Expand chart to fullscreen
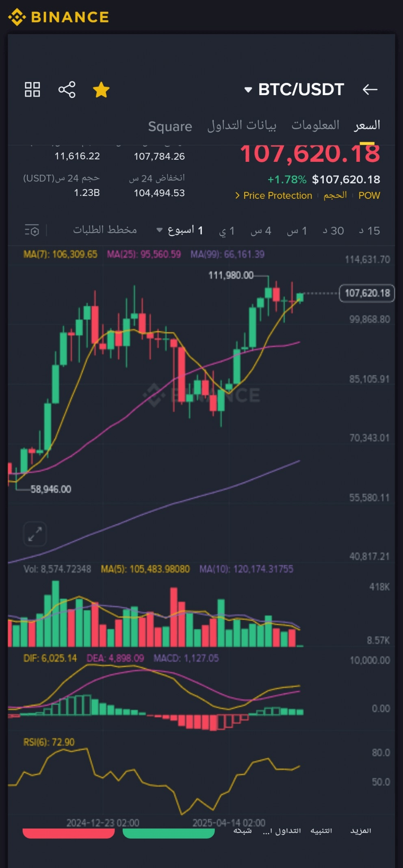 click(35, 534)
